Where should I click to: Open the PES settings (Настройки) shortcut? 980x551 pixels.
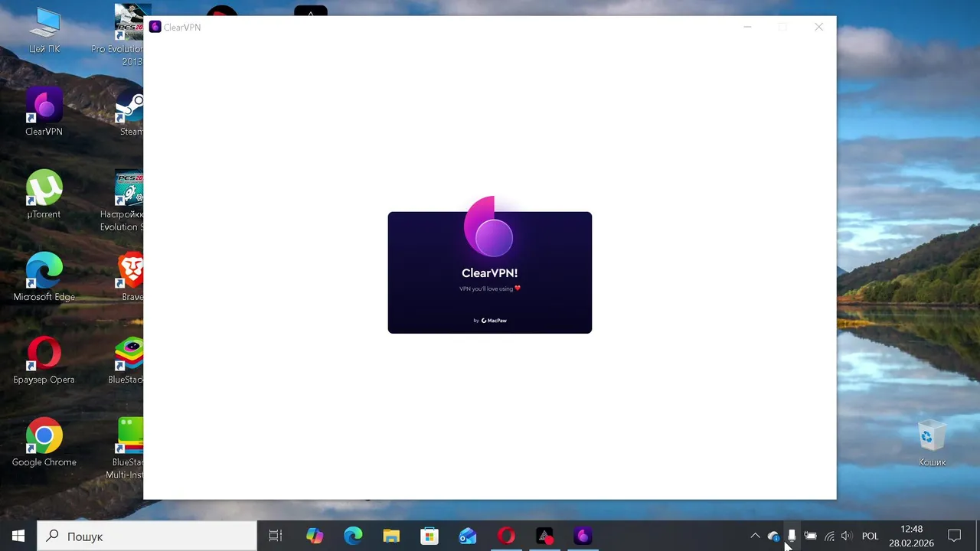click(x=122, y=201)
